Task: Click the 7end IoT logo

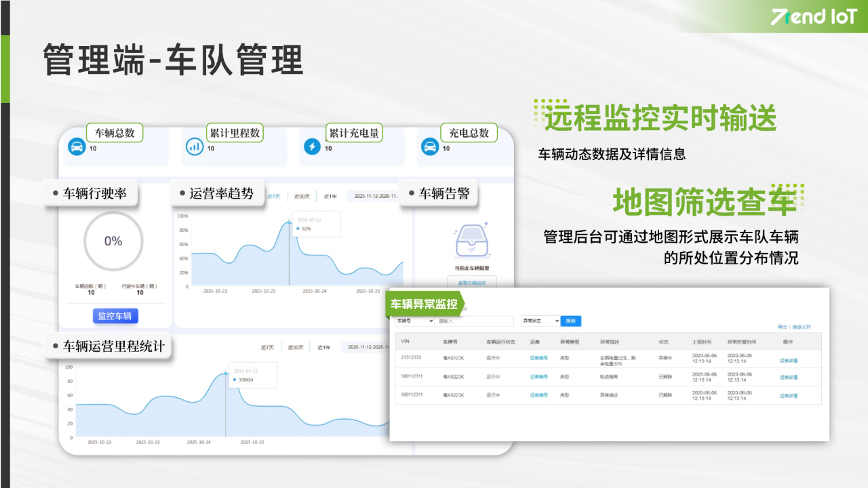Action: (814, 18)
